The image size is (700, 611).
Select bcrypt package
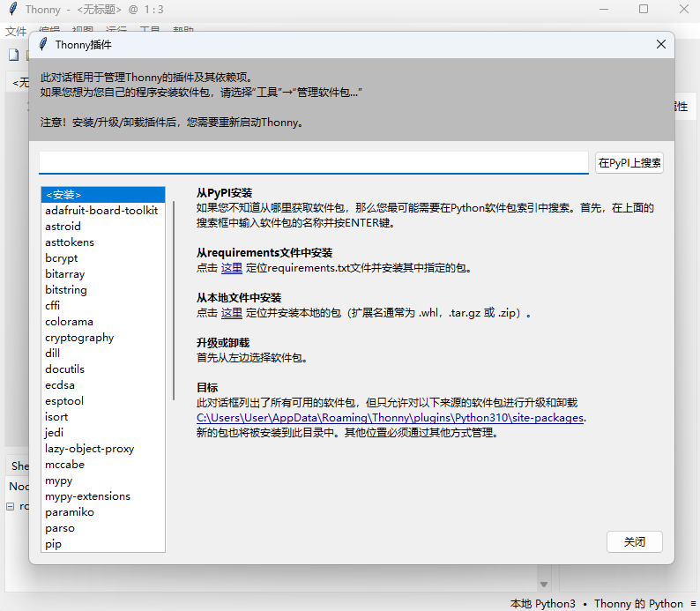[x=102, y=258]
